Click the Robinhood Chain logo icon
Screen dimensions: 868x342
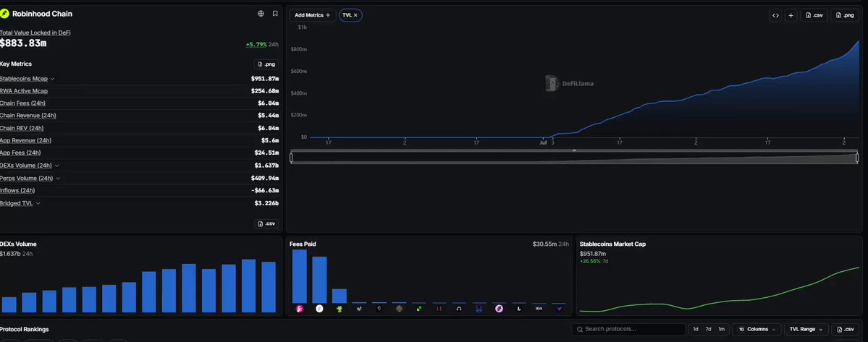click(x=4, y=14)
